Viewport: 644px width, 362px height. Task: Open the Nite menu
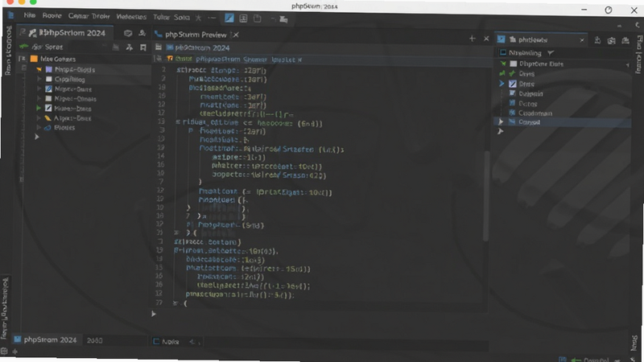click(29, 15)
